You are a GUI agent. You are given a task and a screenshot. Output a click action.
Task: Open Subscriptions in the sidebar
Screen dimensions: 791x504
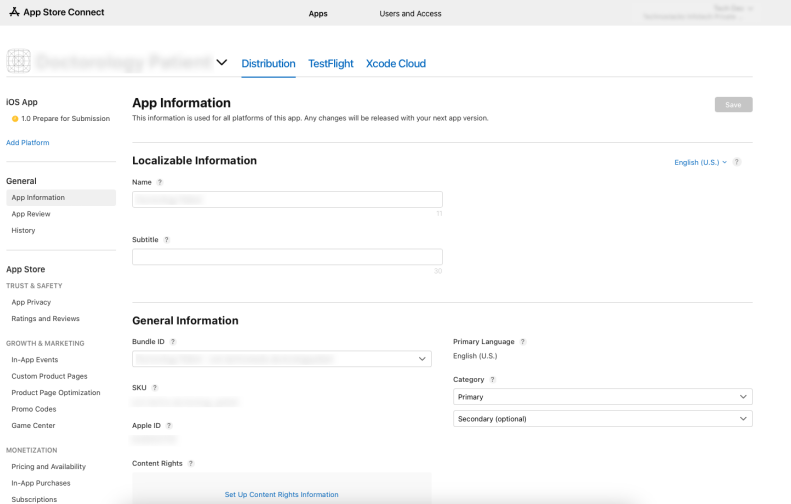pos(34,499)
